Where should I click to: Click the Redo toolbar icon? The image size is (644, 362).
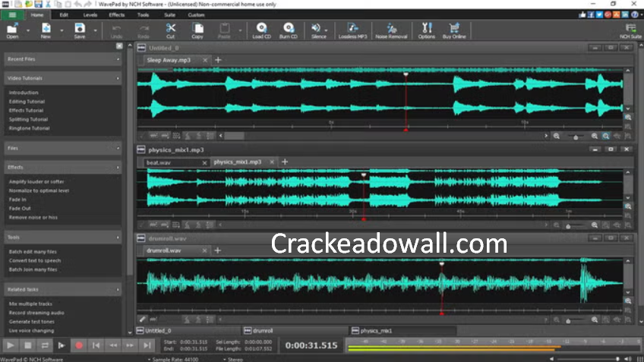click(144, 31)
